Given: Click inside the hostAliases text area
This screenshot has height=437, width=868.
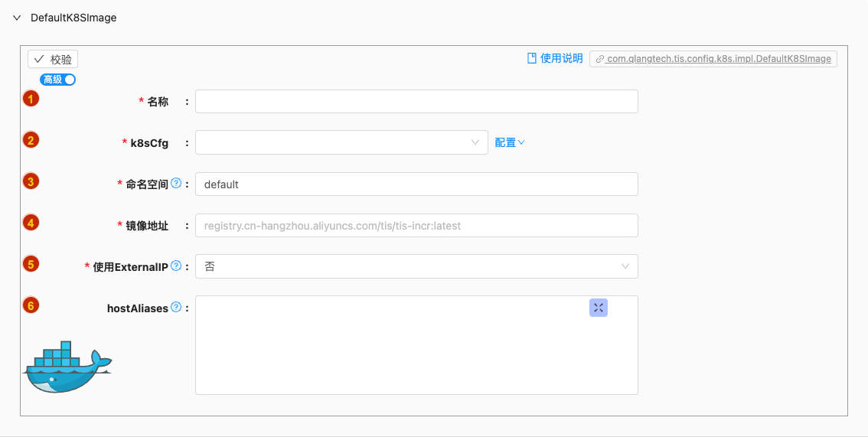Looking at the screenshot, I should [x=416, y=345].
